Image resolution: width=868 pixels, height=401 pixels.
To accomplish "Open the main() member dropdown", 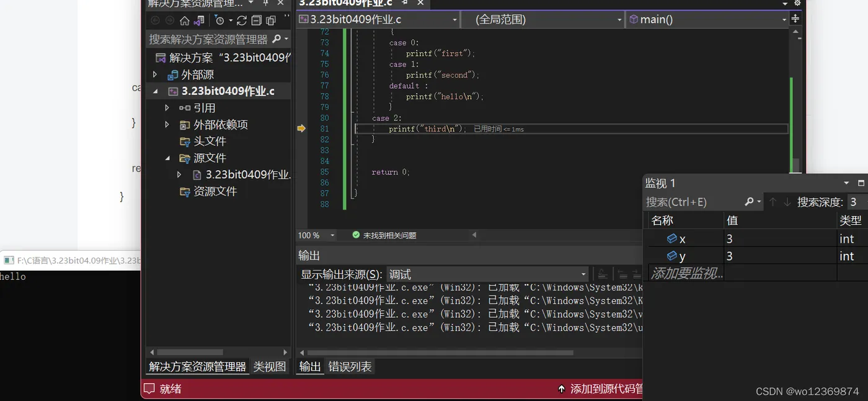I will tap(707, 19).
